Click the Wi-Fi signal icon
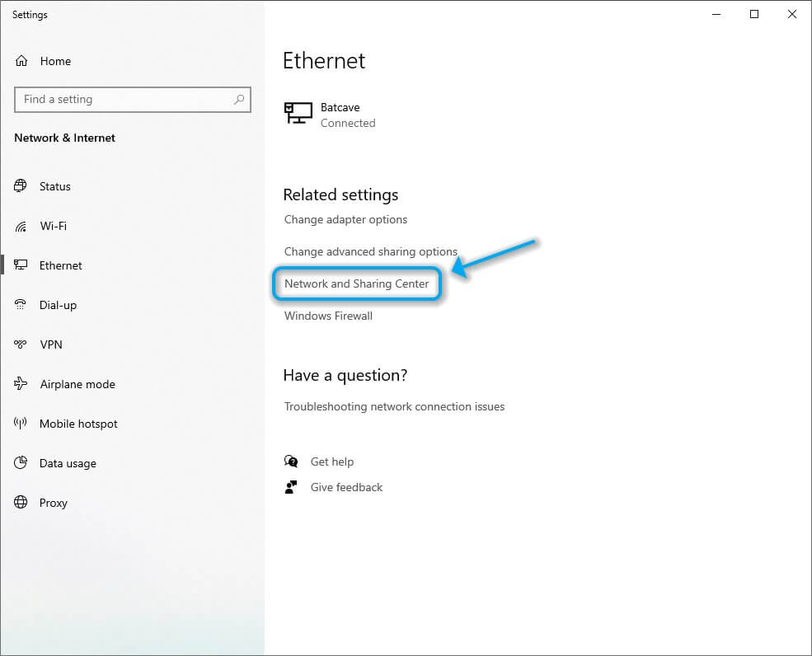Image resolution: width=812 pixels, height=656 pixels. pyautogui.click(x=21, y=227)
